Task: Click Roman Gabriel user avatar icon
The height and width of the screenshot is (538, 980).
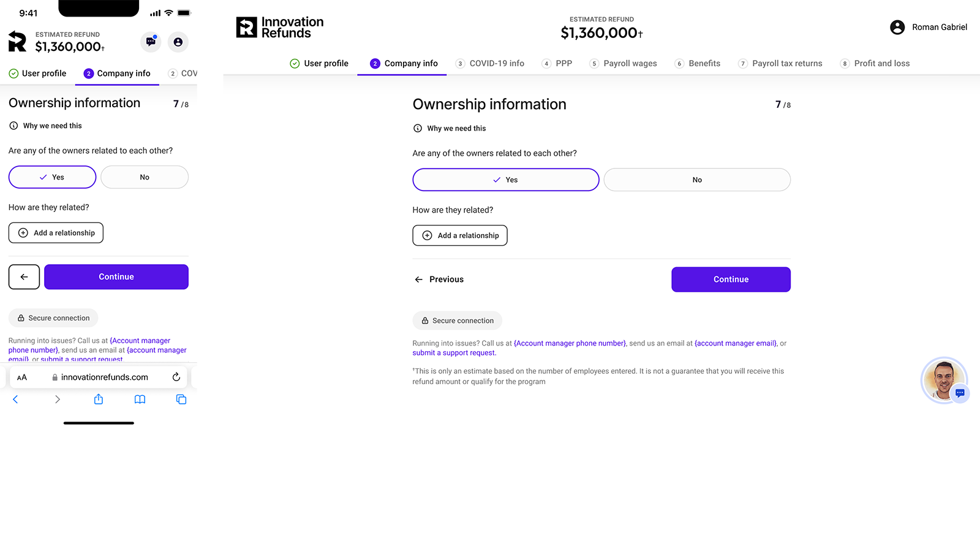Action: click(x=897, y=27)
